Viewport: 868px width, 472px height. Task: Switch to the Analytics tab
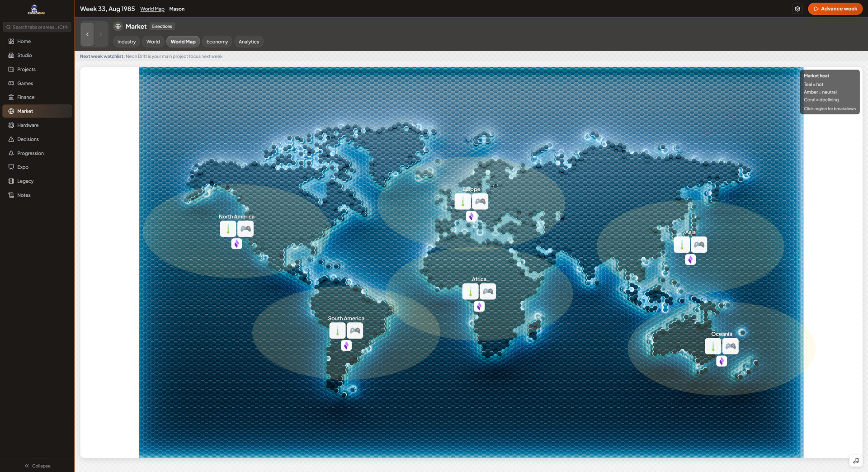(249, 42)
